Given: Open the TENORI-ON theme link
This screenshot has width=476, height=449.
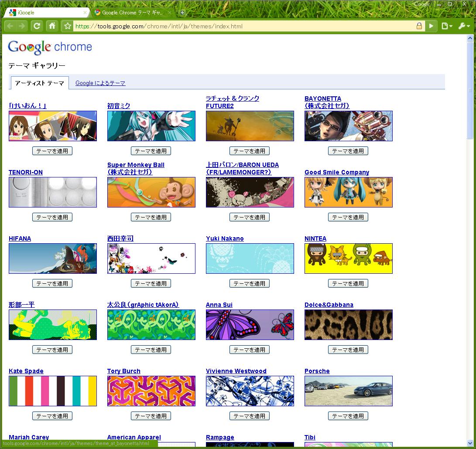Looking at the screenshot, I should point(26,172).
